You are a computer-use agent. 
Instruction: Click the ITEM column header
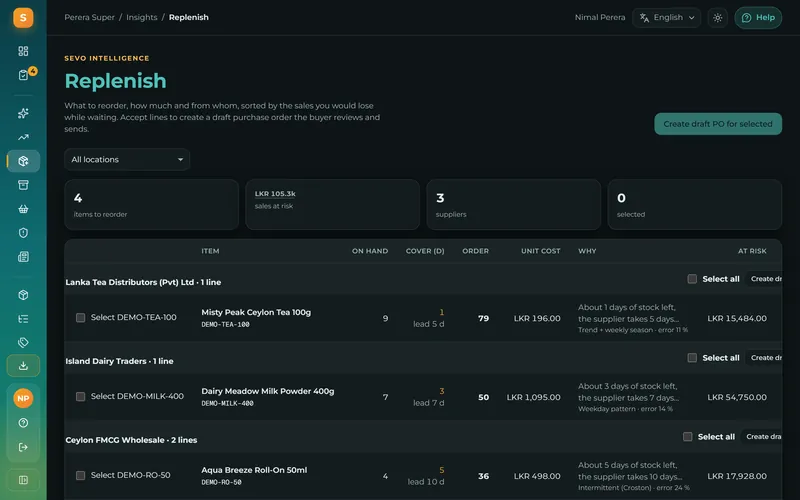(210, 251)
